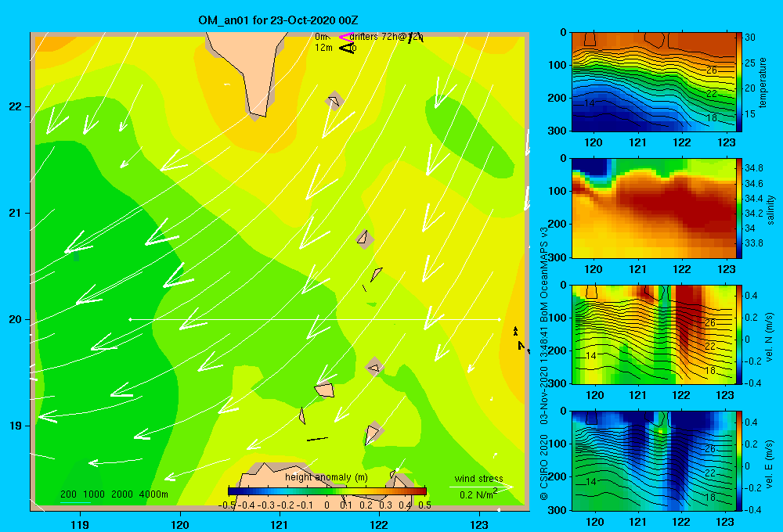Screen dimensions: 783x532
Task: Click the "14" contour label in temperature panel
Action: tap(590, 102)
